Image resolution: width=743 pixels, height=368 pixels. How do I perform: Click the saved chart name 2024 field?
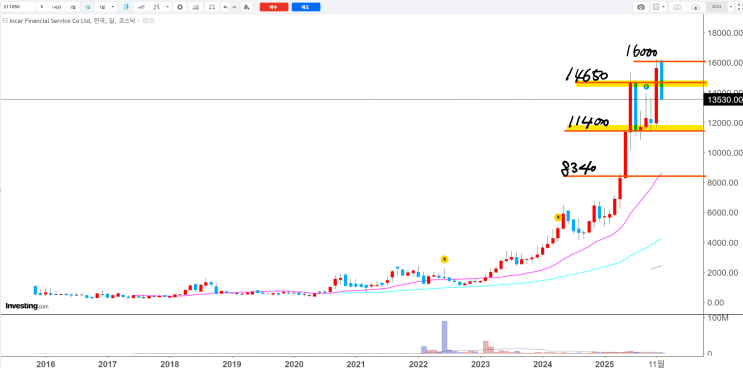click(716, 7)
